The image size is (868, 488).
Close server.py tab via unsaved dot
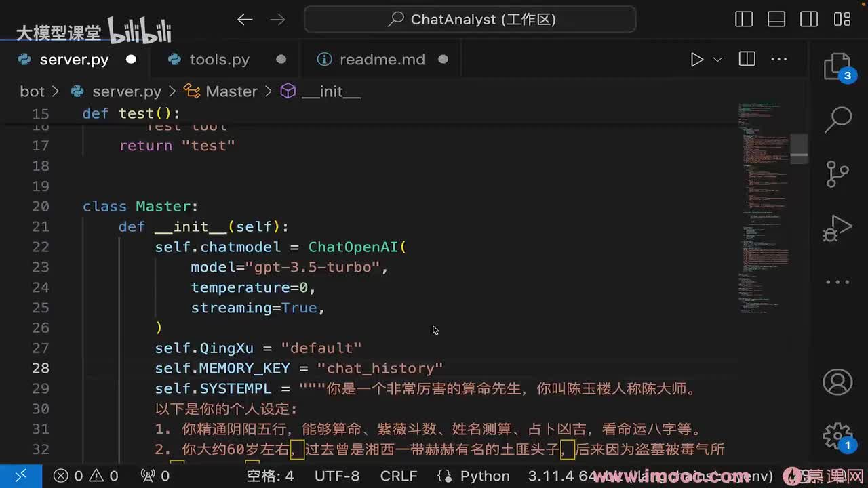[x=131, y=60]
